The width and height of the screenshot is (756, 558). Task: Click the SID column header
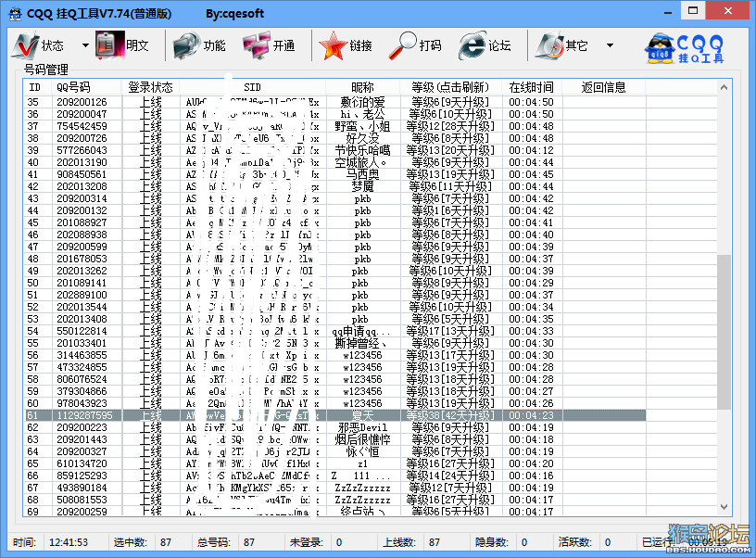click(252, 87)
